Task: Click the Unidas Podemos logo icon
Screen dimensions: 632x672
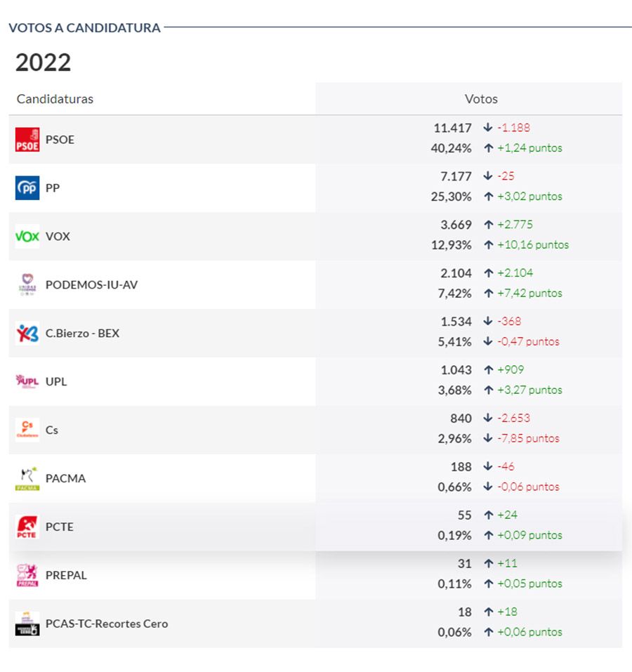Action: pos(27,284)
